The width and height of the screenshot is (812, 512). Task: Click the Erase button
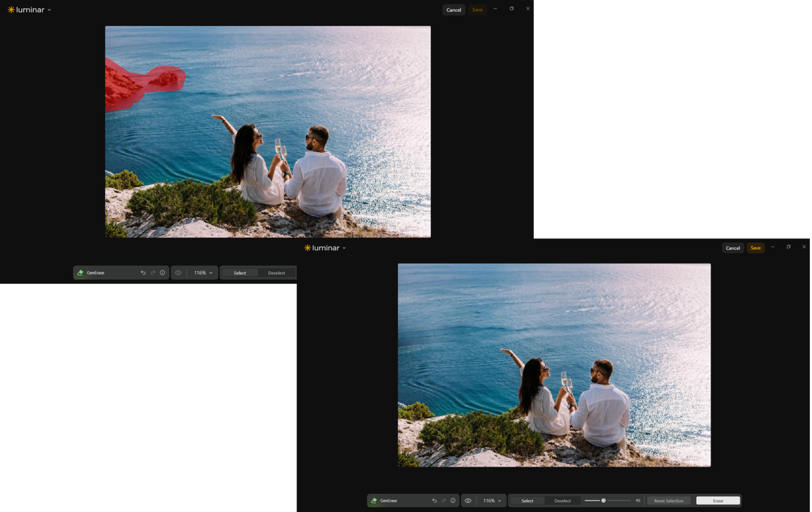718,500
